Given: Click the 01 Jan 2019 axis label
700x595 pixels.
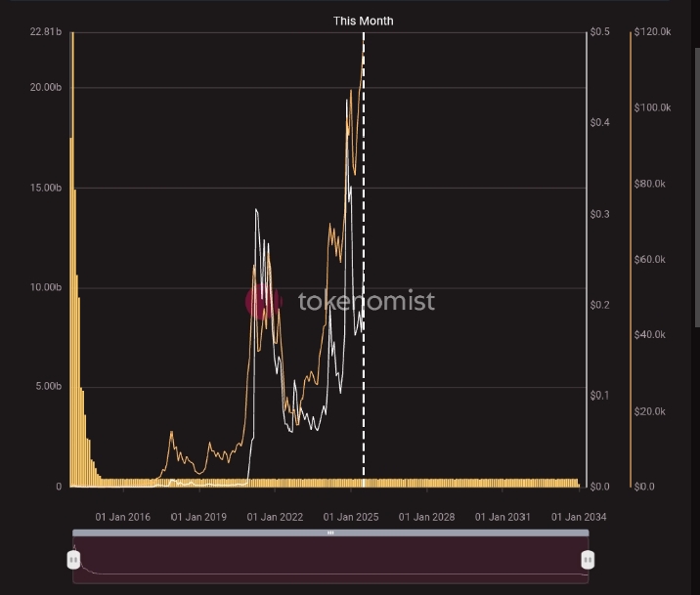Looking at the screenshot, I should coord(199,517).
